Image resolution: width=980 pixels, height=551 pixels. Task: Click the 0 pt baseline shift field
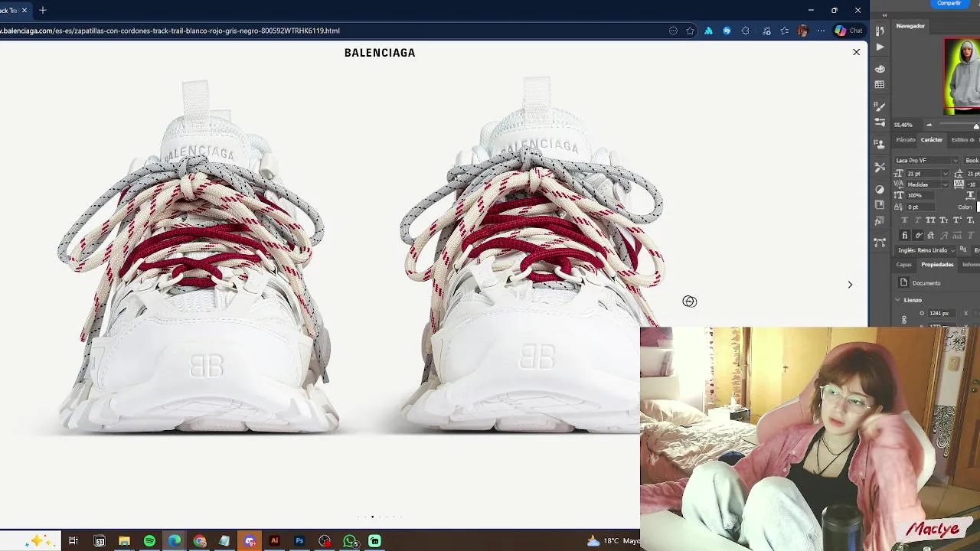click(920, 207)
